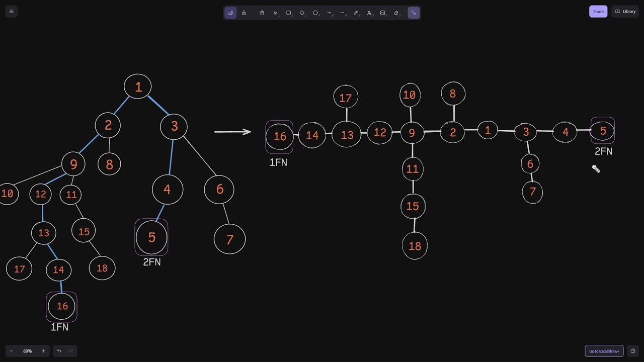Click node 17 in the horizontal chain diagram
The height and width of the screenshot is (362, 644).
346,98
